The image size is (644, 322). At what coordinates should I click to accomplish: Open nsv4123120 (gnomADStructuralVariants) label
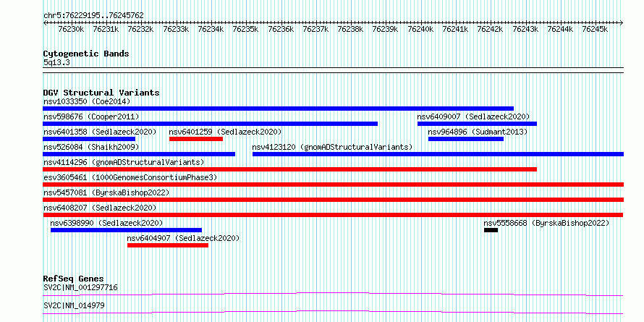[332, 147]
